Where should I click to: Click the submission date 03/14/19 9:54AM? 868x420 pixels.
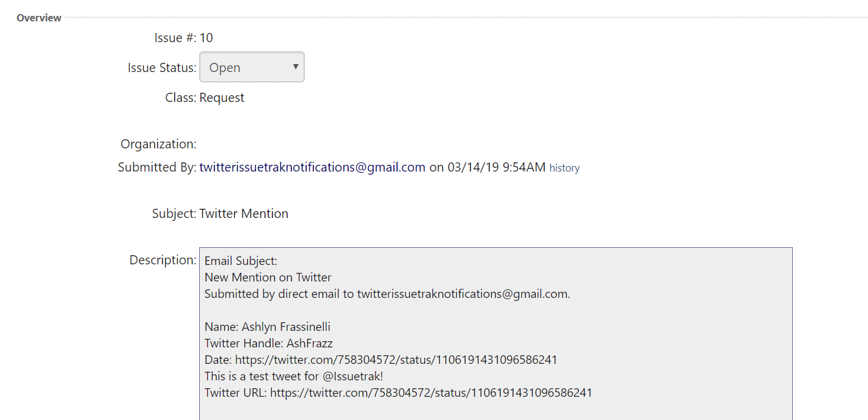click(497, 167)
